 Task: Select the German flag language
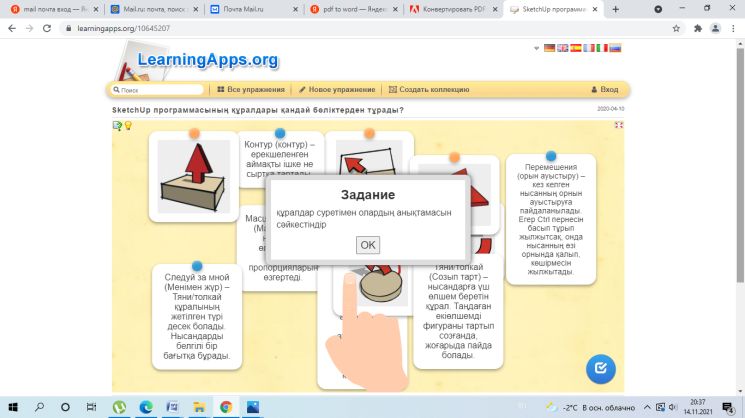click(549, 48)
